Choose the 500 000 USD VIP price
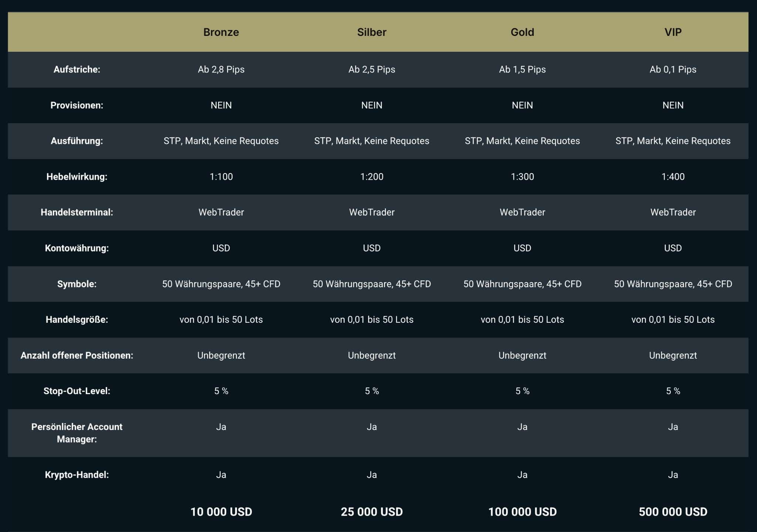The image size is (757, 532). tap(673, 512)
